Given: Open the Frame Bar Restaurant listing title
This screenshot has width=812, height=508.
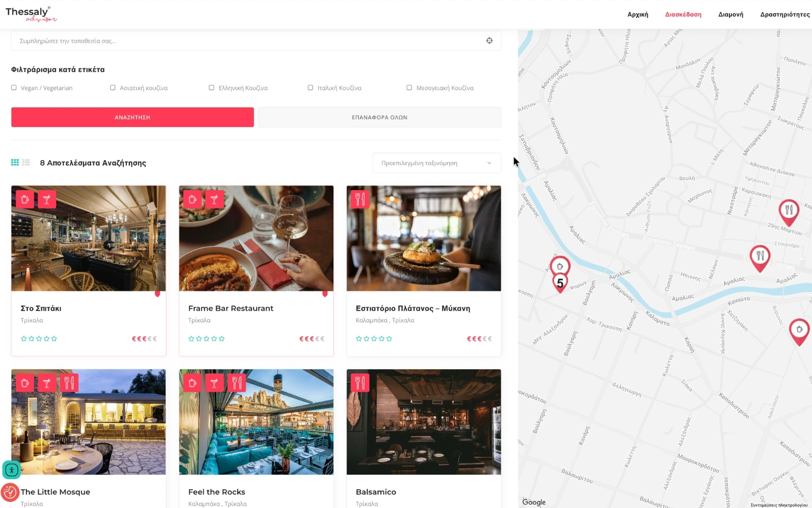Looking at the screenshot, I should 231,308.
